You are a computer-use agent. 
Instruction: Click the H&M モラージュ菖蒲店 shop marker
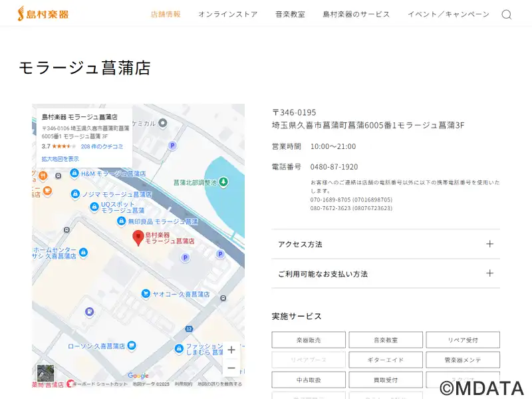pyautogui.click(x=74, y=173)
